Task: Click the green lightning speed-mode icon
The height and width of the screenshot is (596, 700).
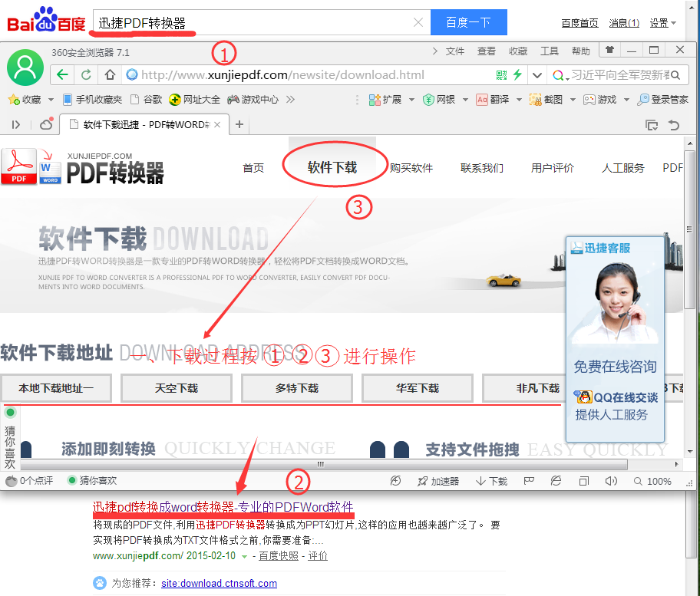Action: point(517,74)
